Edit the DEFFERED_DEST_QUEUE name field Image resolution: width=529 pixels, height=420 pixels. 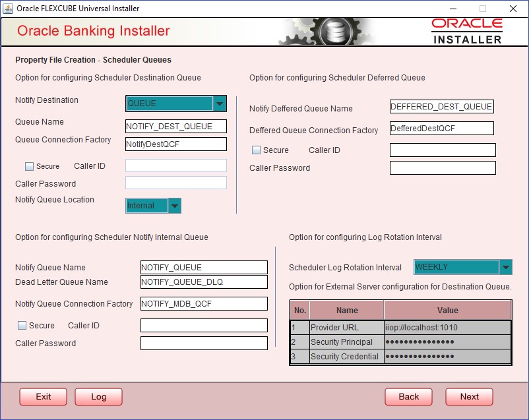442,107
